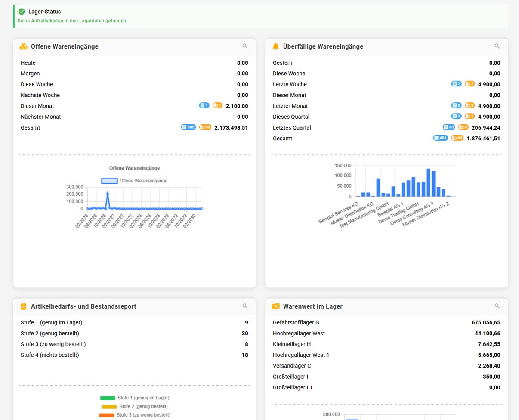
Task: Hide Stufe 2 (genug bestellt) legend dataset
Action: coord(134,406)
